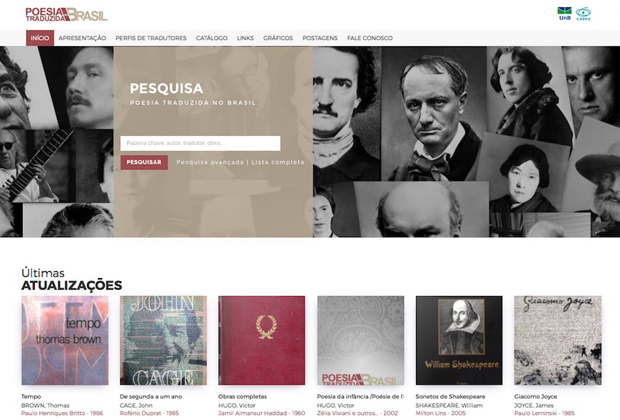Open the Lista completa link

tap(278, 162)
